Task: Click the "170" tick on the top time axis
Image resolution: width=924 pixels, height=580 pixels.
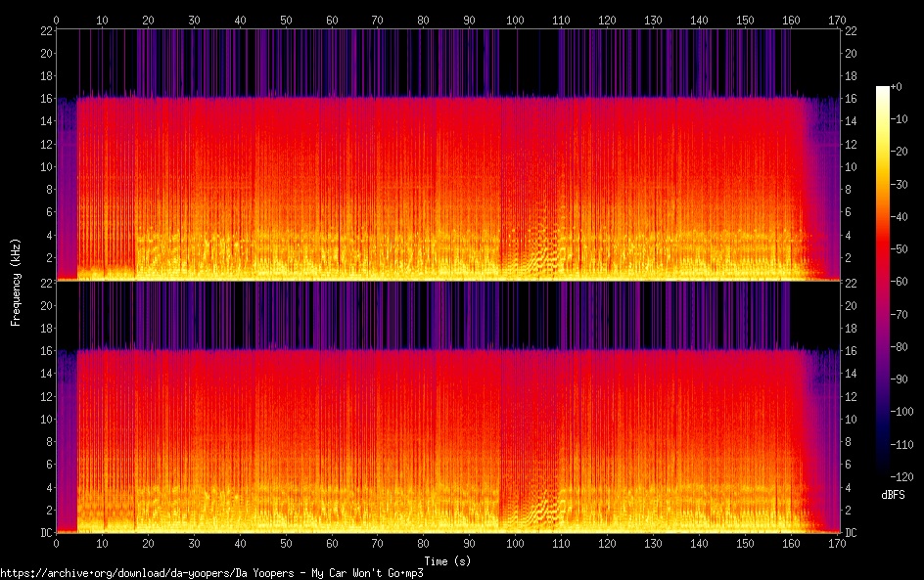Action: point(837,20)
